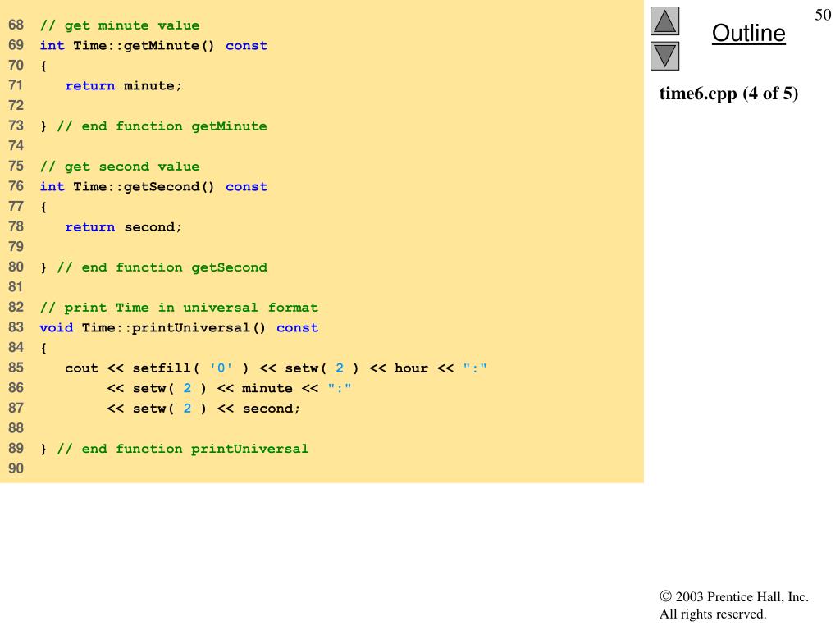Image resolution: width=840 pixels, height=630 pixels.
Task: Click the setw minute line 86 code
Action: pyautogui.click(x=229, y=388)
